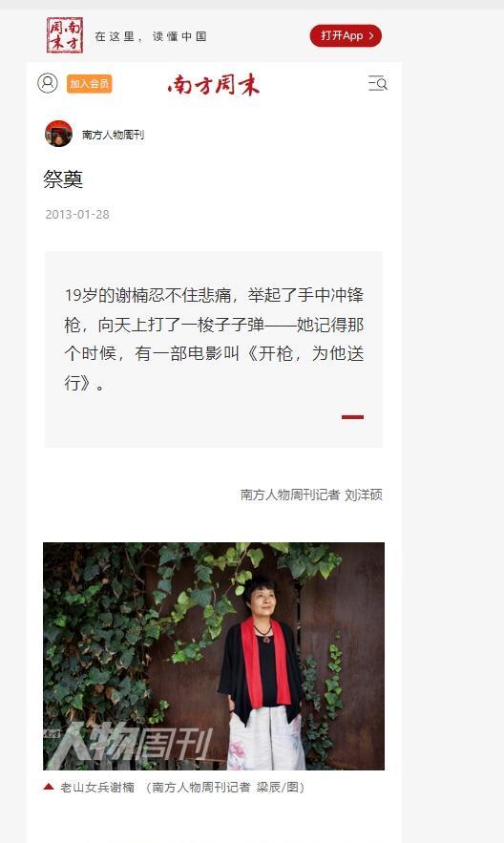This screenshot has width=504, height=843.
Task: Click the chevron arrow in 打开App button
Action: (x=370, y=36)
